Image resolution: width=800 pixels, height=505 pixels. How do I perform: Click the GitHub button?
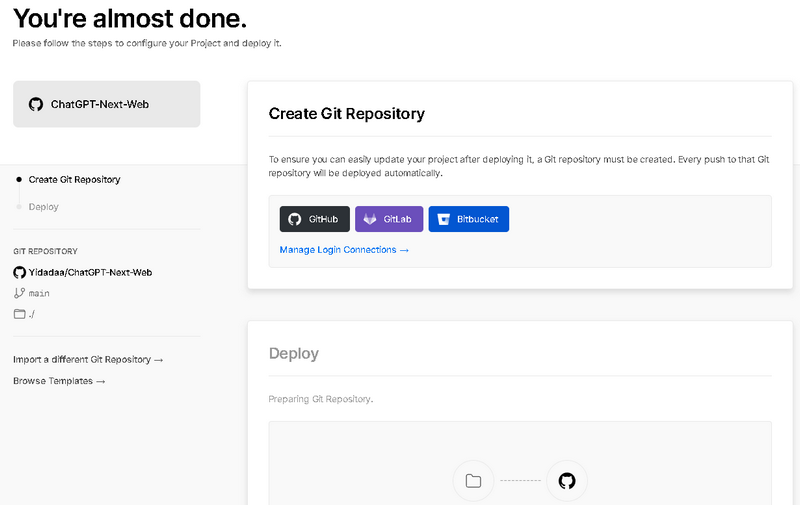(314, 219)
